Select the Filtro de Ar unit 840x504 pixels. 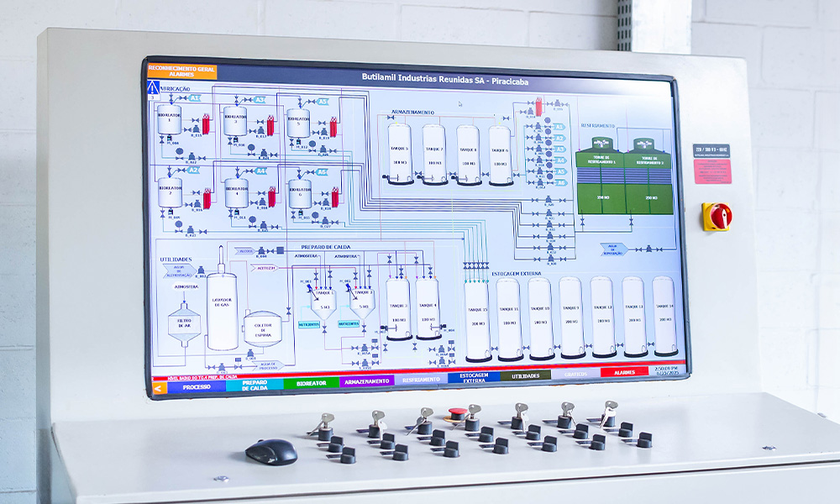pyautogui.click(x=183, y=324)
